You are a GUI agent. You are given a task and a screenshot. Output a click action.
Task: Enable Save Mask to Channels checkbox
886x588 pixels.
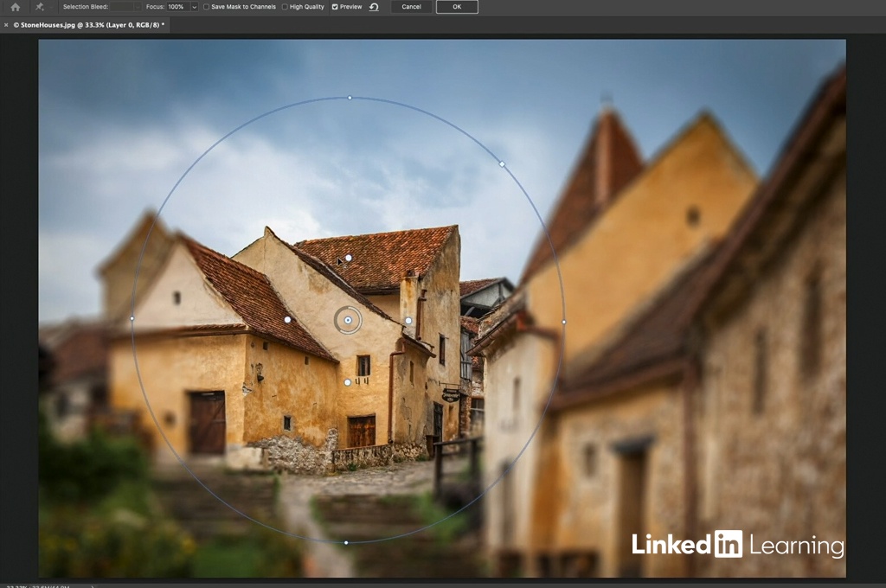click(206, 7)
